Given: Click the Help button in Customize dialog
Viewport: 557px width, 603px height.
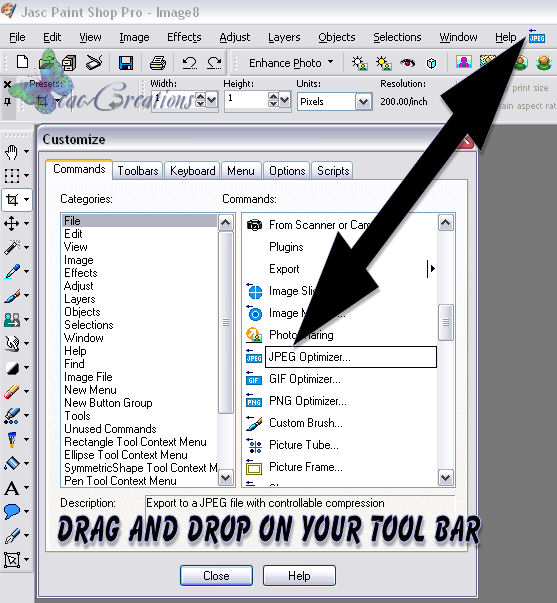Looking at the screenshot, I should click(299, 576).
